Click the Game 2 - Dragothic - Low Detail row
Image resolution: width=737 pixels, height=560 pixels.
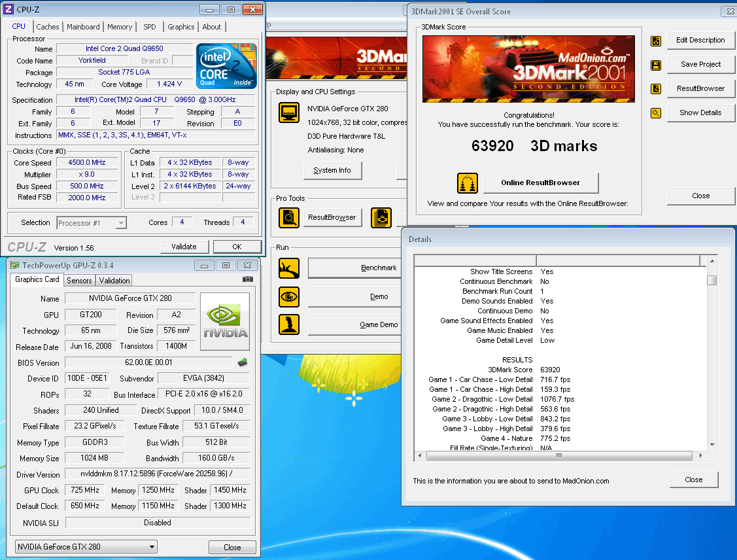(503, 399)
